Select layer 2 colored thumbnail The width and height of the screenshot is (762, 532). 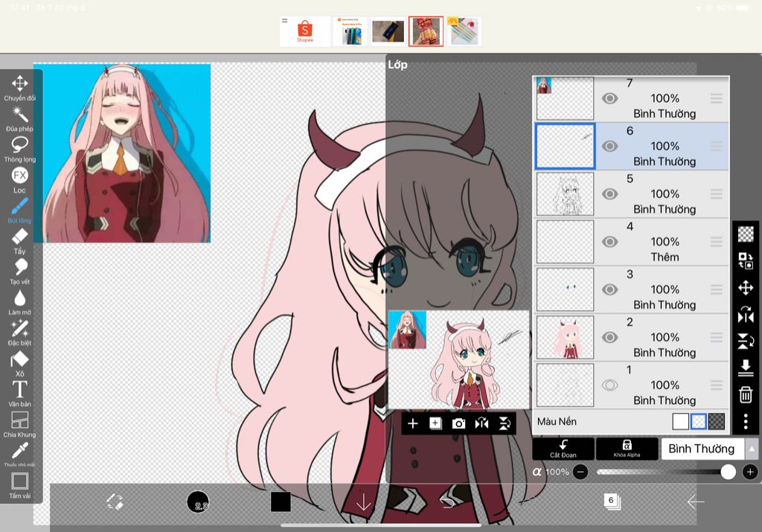(565, 337)
